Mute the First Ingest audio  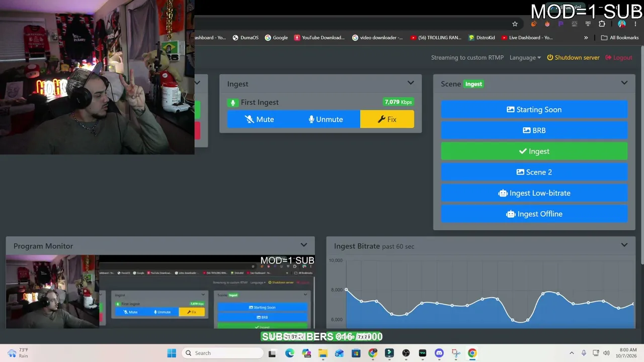coord(260,119)
